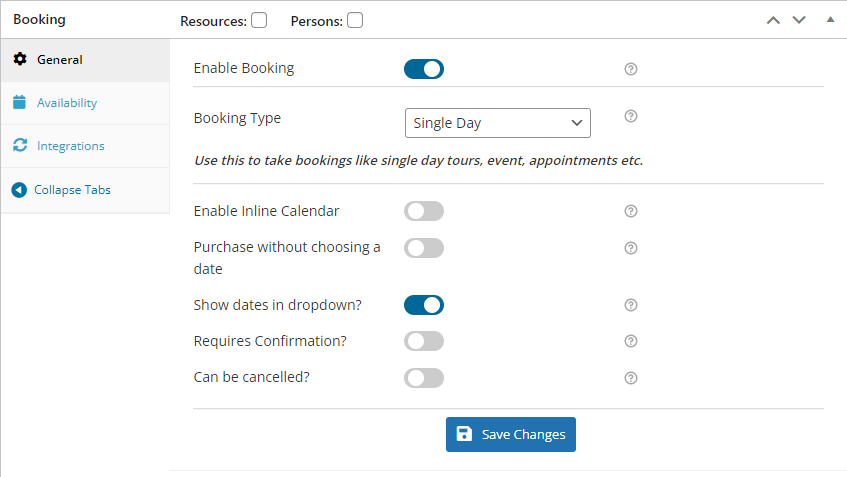The width and height of the screenshot is (847, 477).
Task: Collapse the Booking panel with triangle
Action: click(x=830, y=19)
